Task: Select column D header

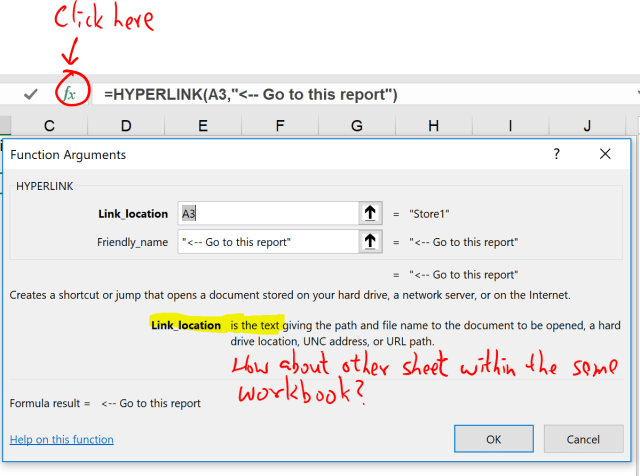Action: coord(126,126)
